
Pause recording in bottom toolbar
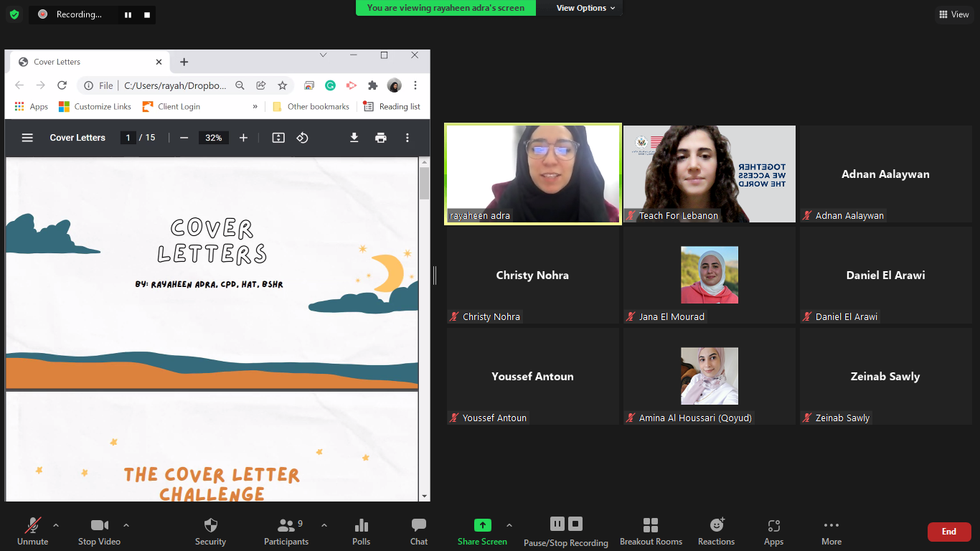tap(557, 524)
